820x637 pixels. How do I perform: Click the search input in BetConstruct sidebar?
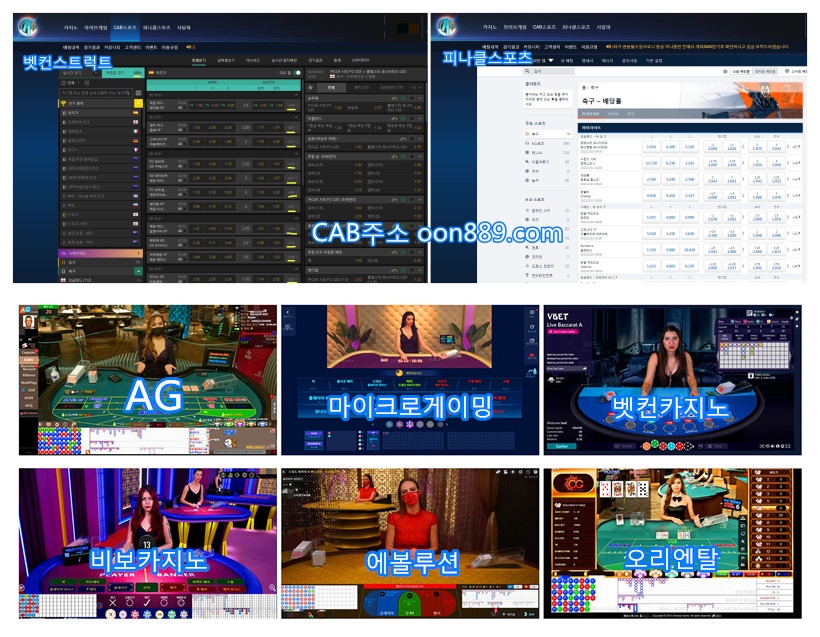click(96, 93)
